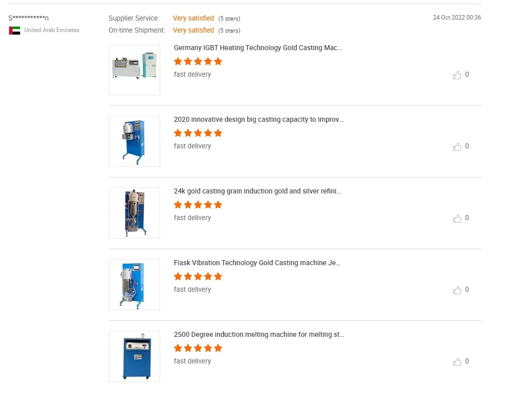The height and width of the screenshot is (396, 532).
Task: View Flask Vibration casting machine thumbnail
Action: pos(135,285)
